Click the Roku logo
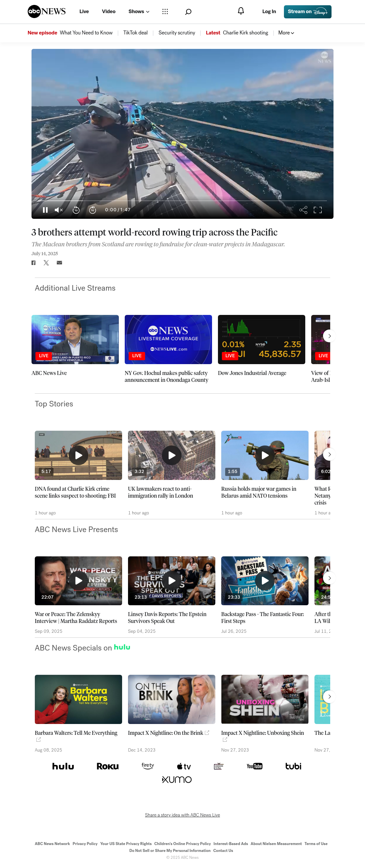This screenshot has width=365, height=868. pyautogui.click(x=108, y=766)
